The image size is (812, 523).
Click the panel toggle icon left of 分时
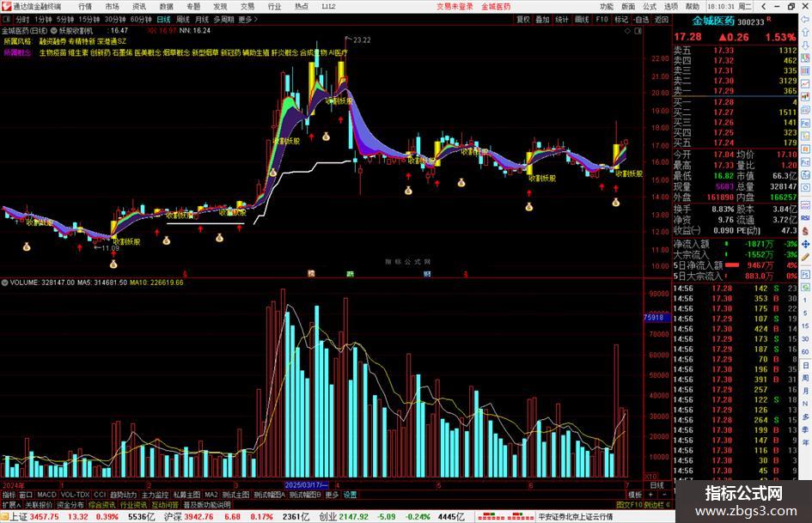tap(6, 20)
